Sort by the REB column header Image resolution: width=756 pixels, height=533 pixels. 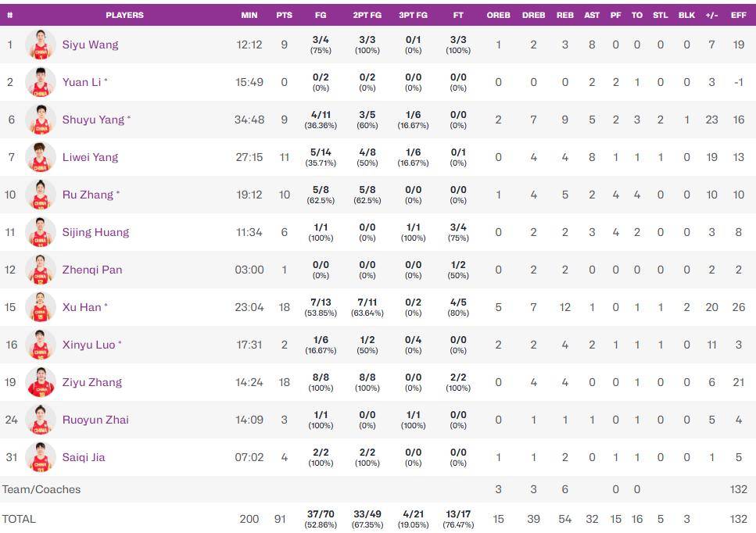[x=564, y=15]
